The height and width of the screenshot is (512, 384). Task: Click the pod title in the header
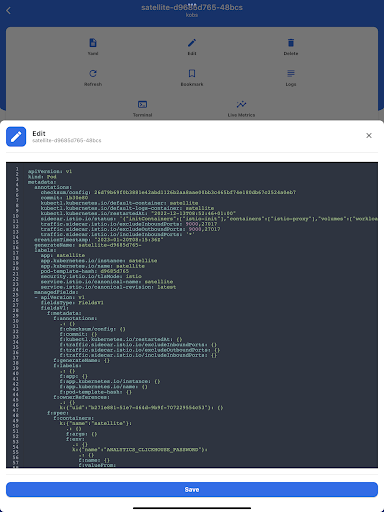[x=192, y=7]
